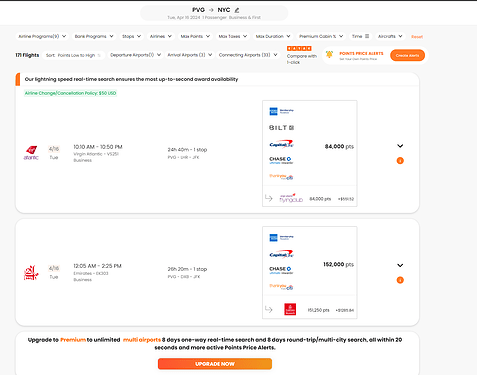Click the Reset filters link

click(x=417, y=37)
